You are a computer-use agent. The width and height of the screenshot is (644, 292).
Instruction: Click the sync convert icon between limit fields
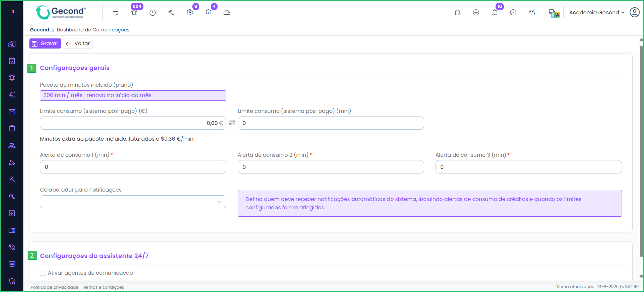click(x=232, y=123)
